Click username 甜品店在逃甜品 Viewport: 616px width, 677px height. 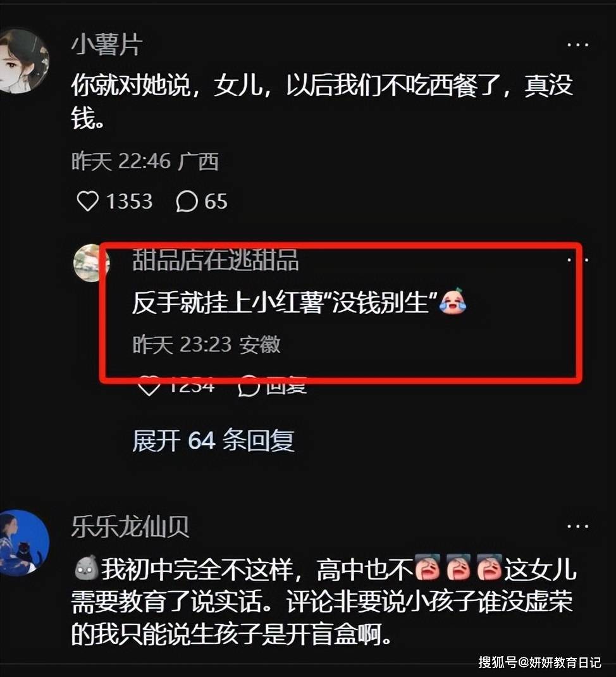[216, 260]
